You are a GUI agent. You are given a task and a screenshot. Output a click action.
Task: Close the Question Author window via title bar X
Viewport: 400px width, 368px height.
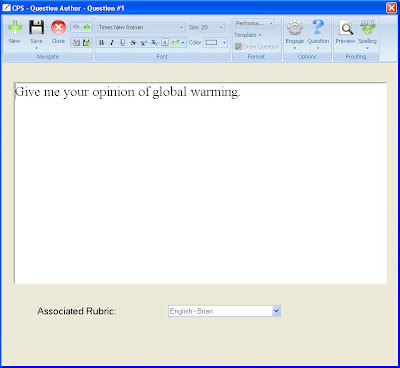point(391,7)
